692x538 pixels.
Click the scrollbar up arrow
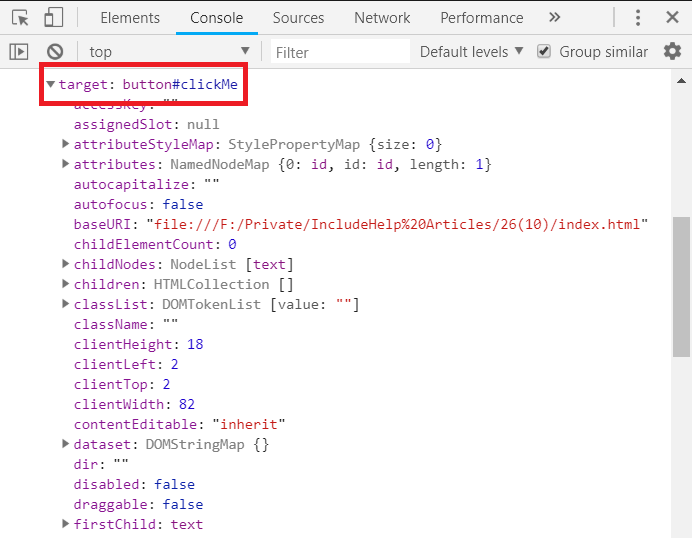click(681, 81)
